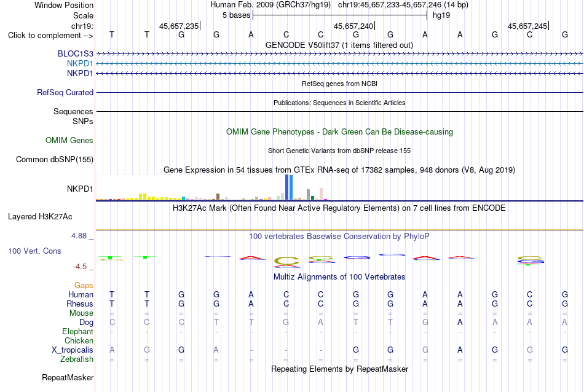Click the Scale track label
Image resolution: width=584 pixels, height=392 pixels.
coord(83,15)
